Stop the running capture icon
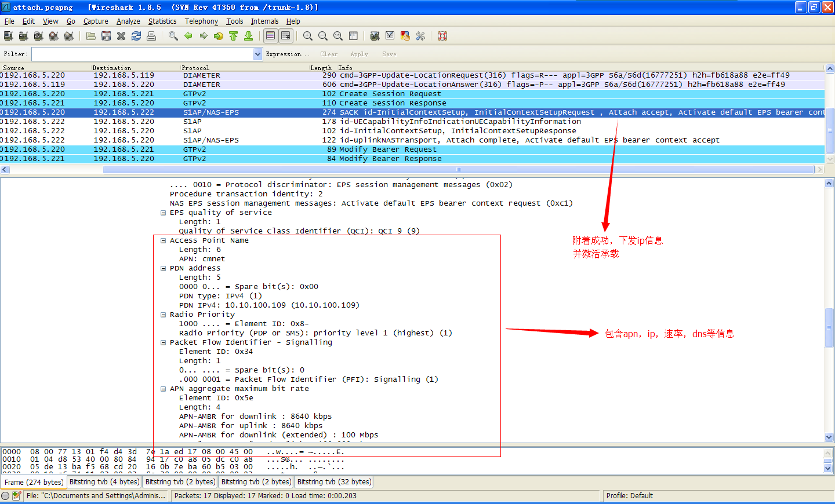Viewport: 835px width, 504px height. point(53,36)
